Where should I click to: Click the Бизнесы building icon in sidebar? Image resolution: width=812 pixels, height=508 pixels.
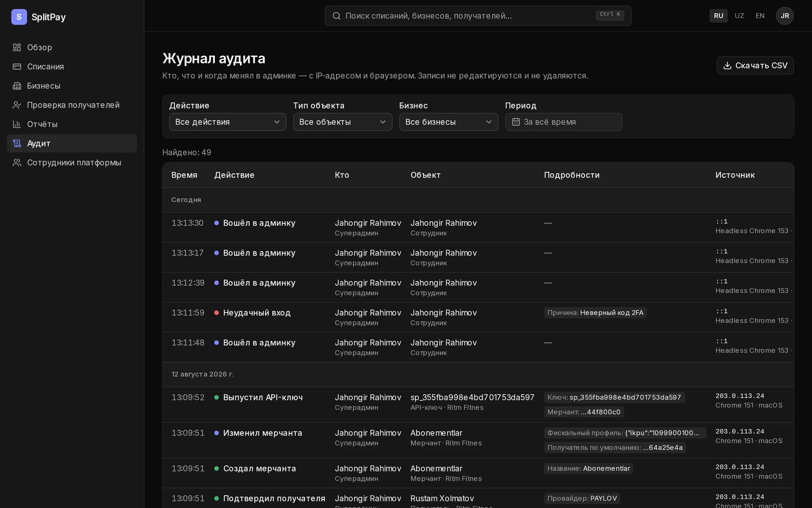click(x=17, y=86)
